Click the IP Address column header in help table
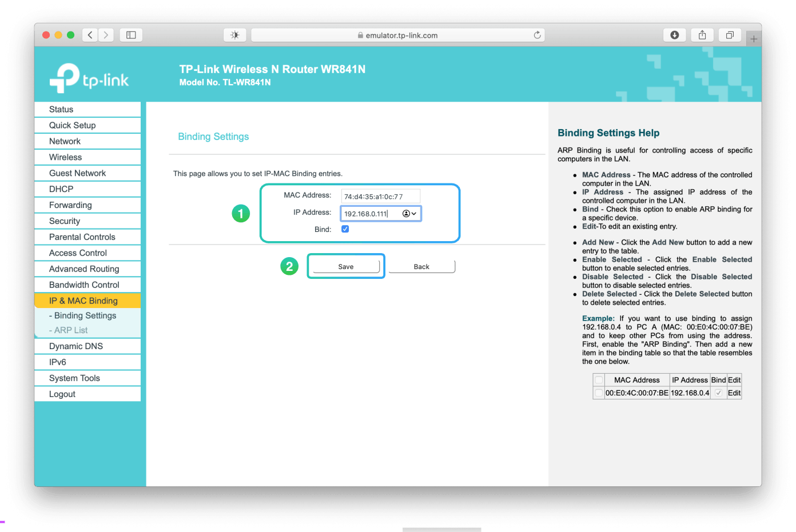This screenshot has height=532, width=796. click(690, 380)
